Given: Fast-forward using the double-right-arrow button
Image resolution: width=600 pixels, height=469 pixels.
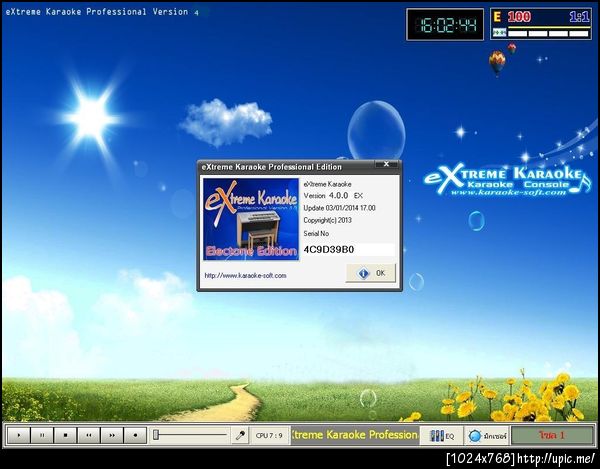Looking at the screenshot, I should tap(112, 435).
